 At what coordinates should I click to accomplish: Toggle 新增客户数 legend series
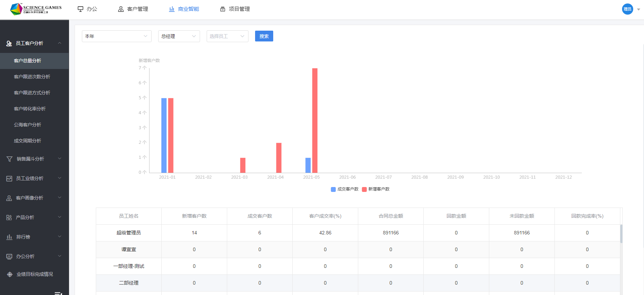pyautogui.click(x=376, y=189)
